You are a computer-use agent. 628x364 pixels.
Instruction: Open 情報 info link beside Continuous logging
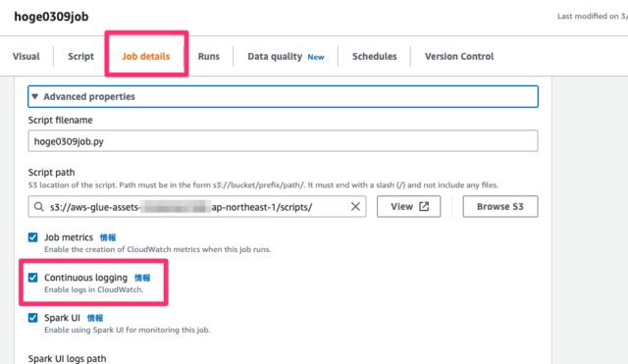[x=142, y=278]
